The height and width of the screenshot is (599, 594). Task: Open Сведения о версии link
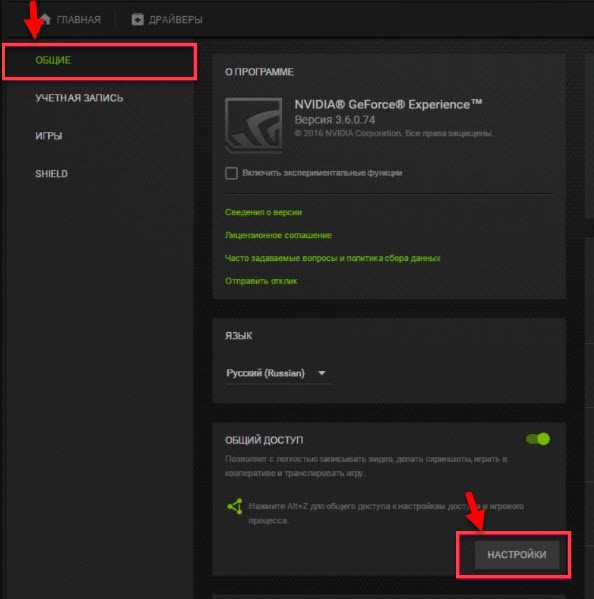tap(263, 212)
